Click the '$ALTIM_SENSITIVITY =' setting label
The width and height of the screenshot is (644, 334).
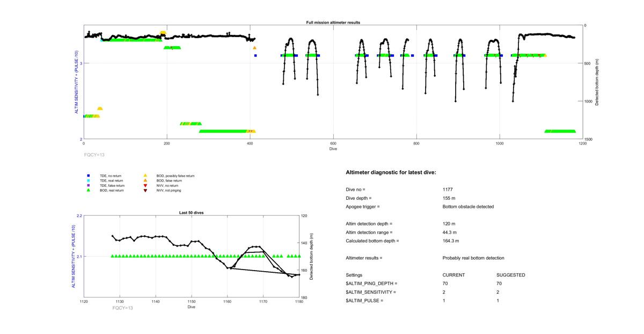coord(371,292)
